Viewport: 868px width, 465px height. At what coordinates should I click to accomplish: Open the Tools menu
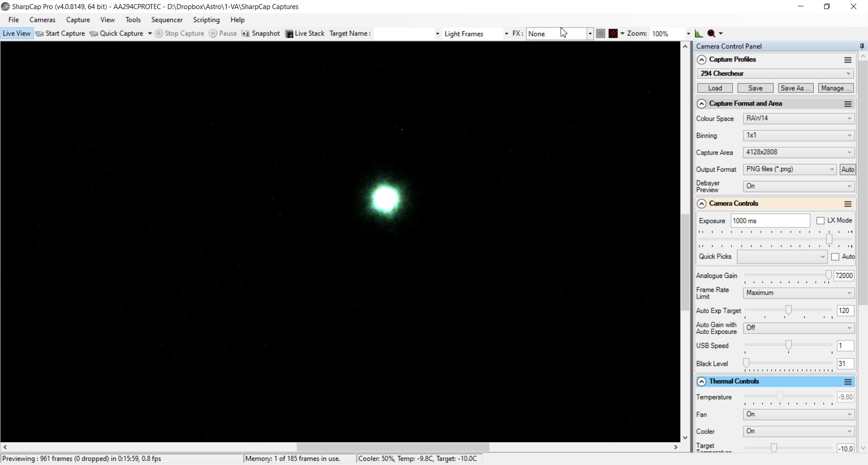[x=133, y=20]
